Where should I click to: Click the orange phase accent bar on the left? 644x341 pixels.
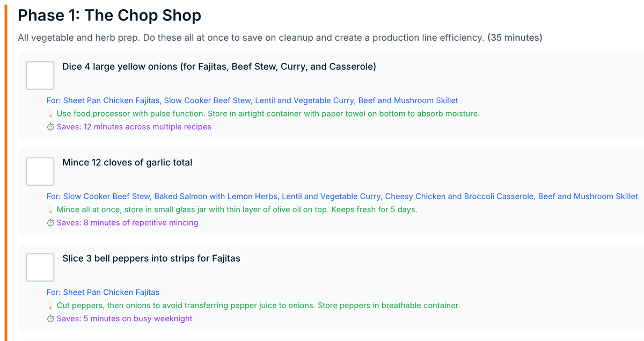click(x=6, y=172)
